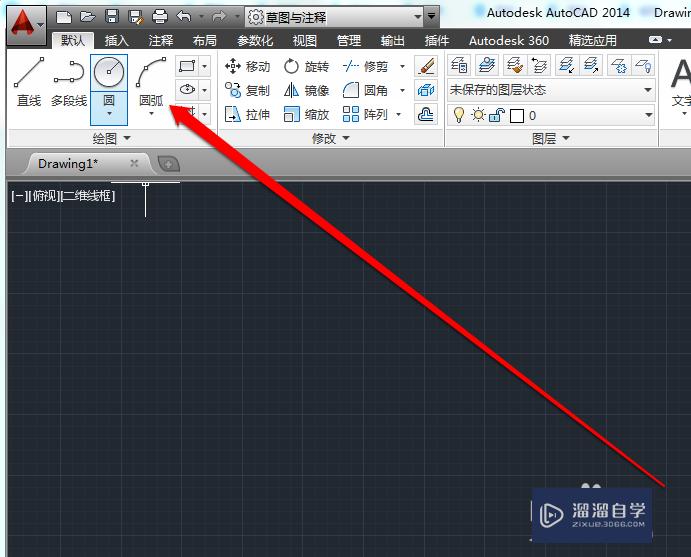Switch to the 视图 ribbon tab
The image size is (691, 557).
(x=305, y=41)
